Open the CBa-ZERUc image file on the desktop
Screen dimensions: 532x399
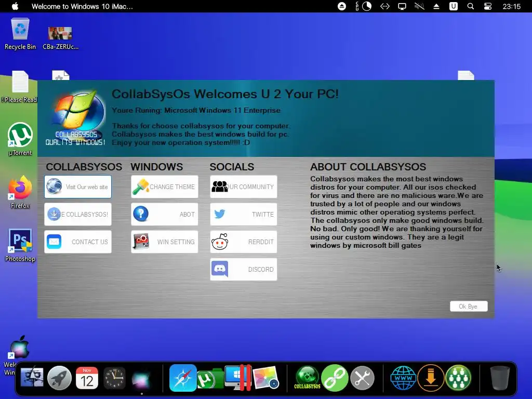coord(60,37)
